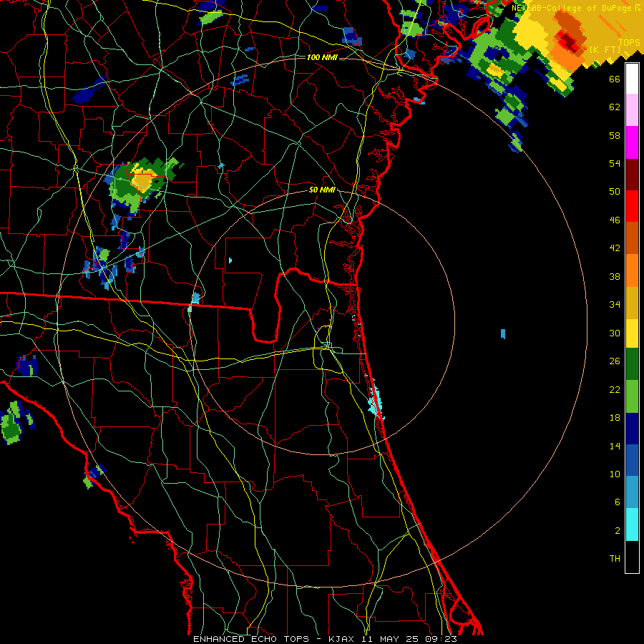Image resolution: width=644 pixels, height=644 pixels.
Task: Select the light pink legend swatch
Action: [x=632, y=110]
